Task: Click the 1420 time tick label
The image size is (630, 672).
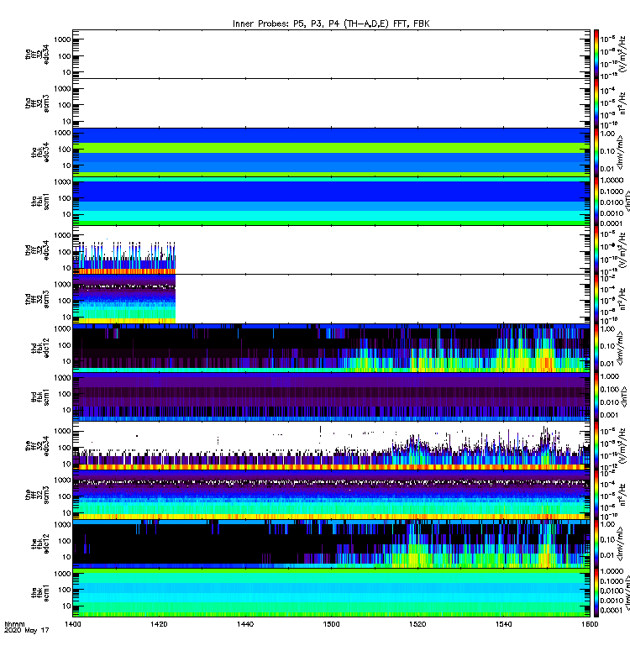Action: click(x=159, y=624)
